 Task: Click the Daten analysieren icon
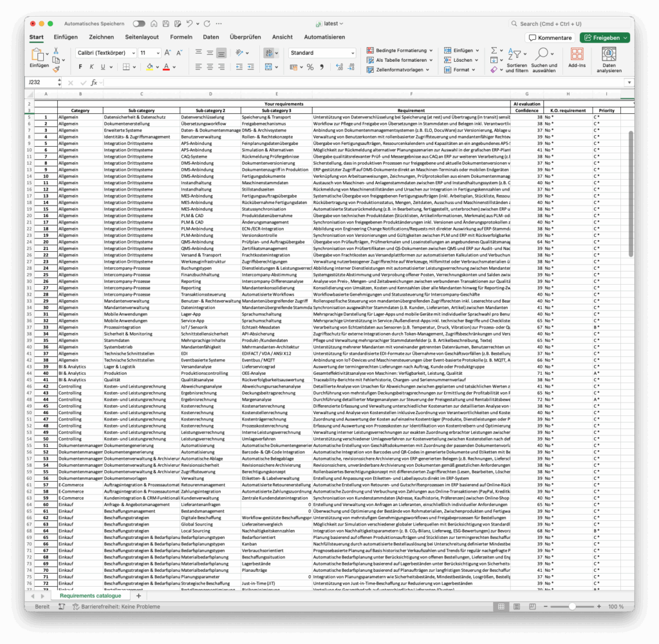609,55
